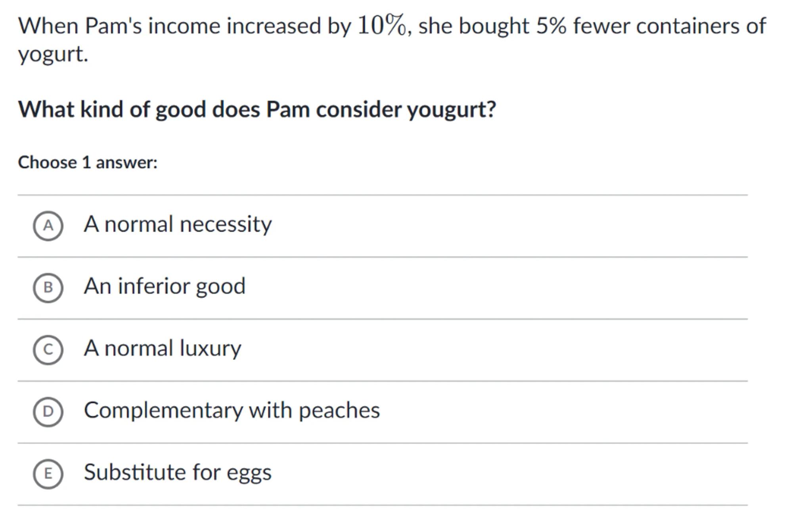The width and height of the screenshot is (812, 522).
Task: Click the word "yogurt." ending the passage
Action: click(53, 54)
